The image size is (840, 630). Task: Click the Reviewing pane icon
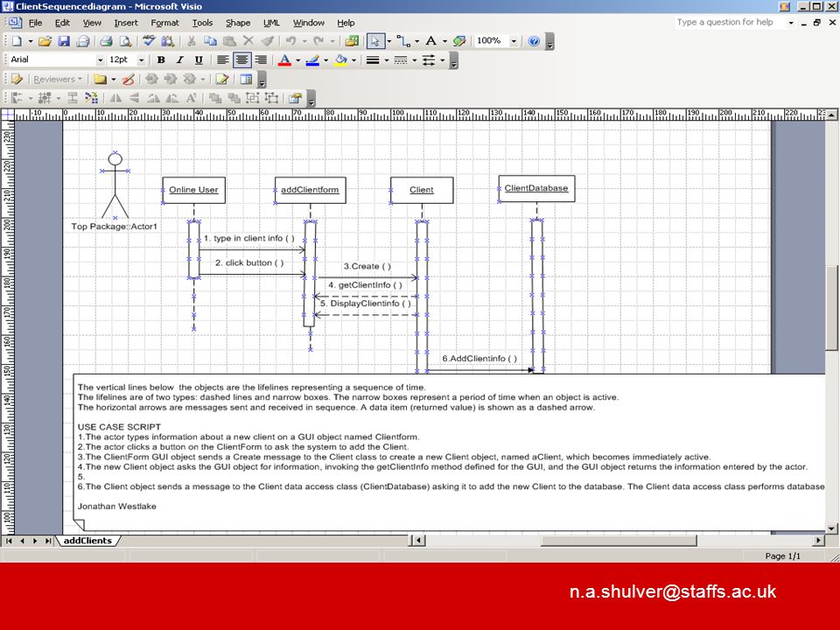pos(246,80)
